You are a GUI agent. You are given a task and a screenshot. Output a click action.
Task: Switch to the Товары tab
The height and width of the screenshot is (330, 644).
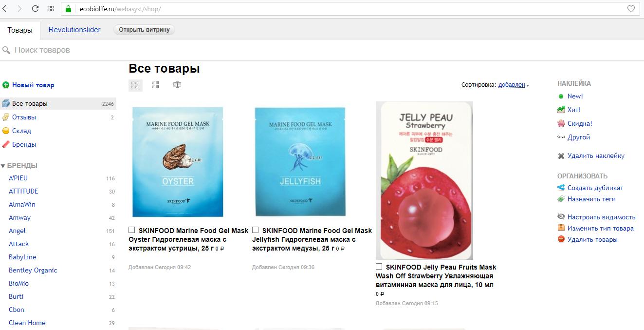(20, 30)
